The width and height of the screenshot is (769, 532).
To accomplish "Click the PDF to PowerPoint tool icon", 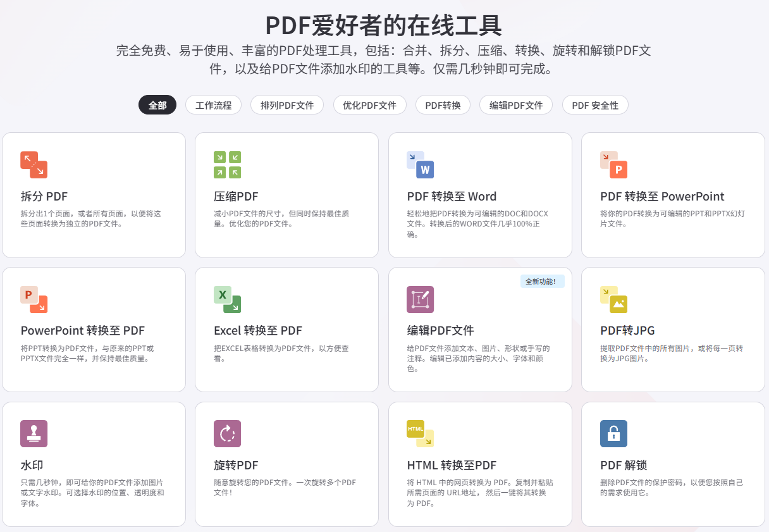I will click(x=613, y=164).
